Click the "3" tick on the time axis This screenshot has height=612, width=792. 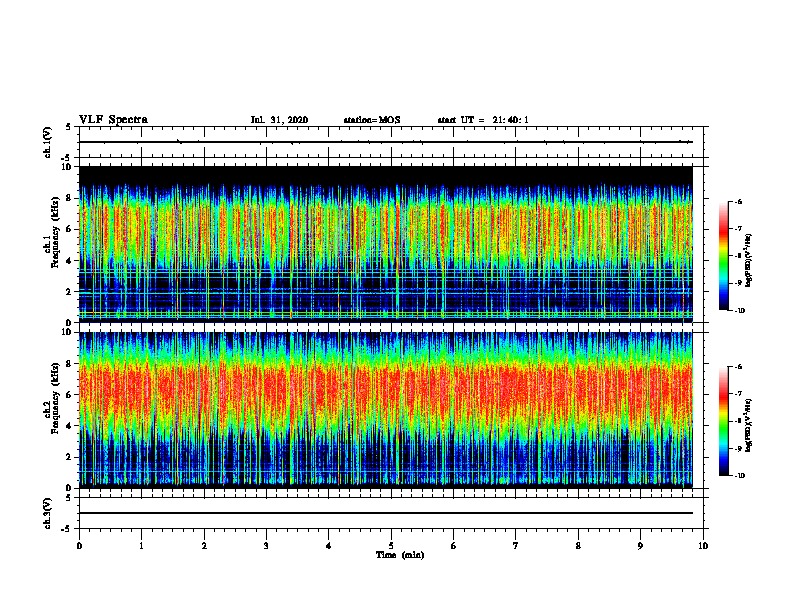[266, 546]
